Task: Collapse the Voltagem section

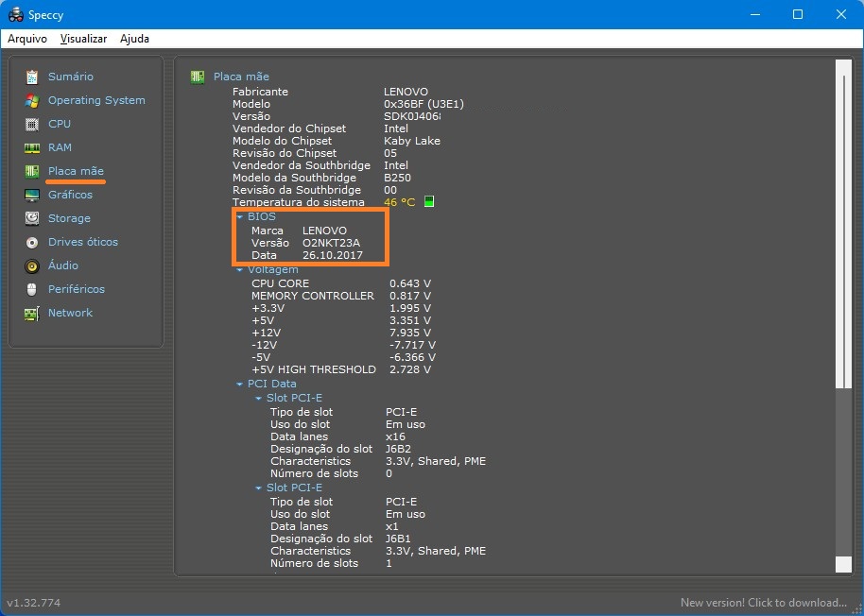Action: point(240,270)
